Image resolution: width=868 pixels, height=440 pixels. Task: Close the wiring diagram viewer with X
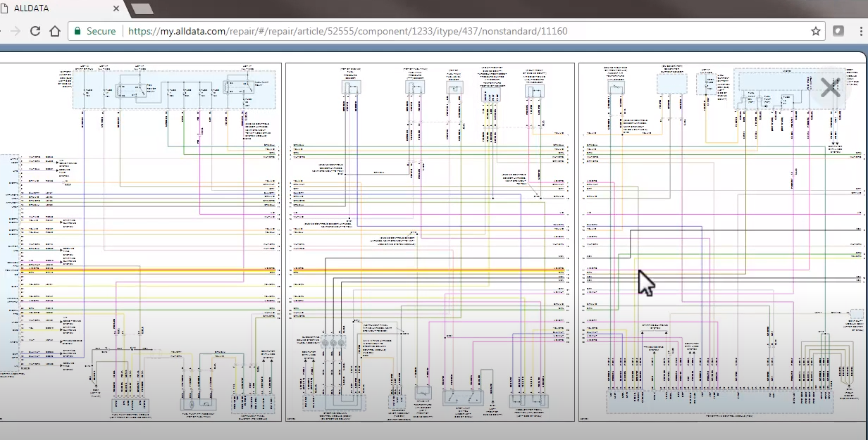coord(831,87)
